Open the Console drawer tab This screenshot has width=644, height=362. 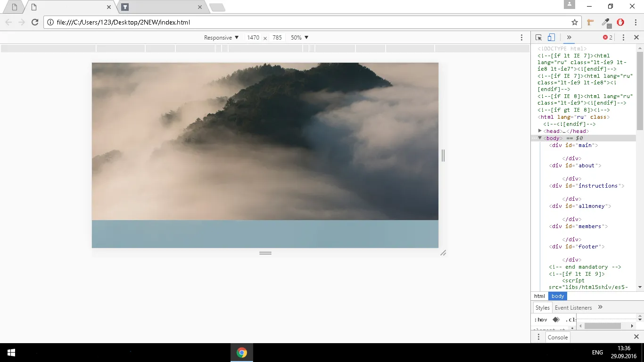558,337
